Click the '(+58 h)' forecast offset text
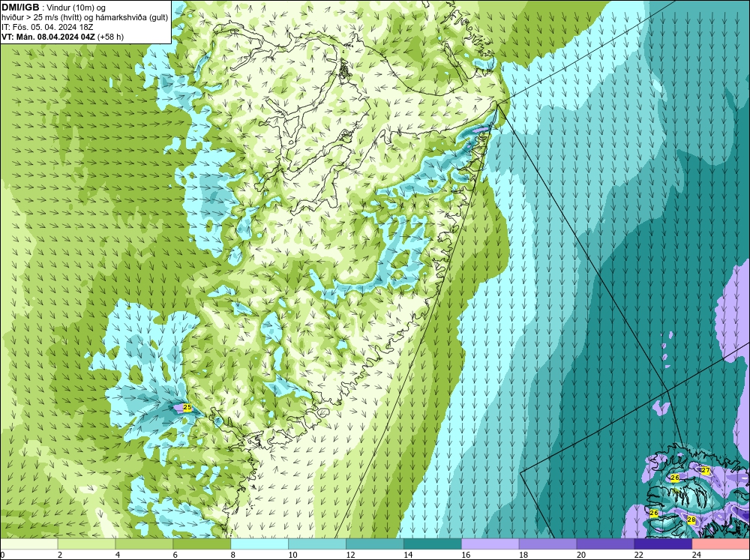Screen dimensions: 750x560 [x=110, y=37]
